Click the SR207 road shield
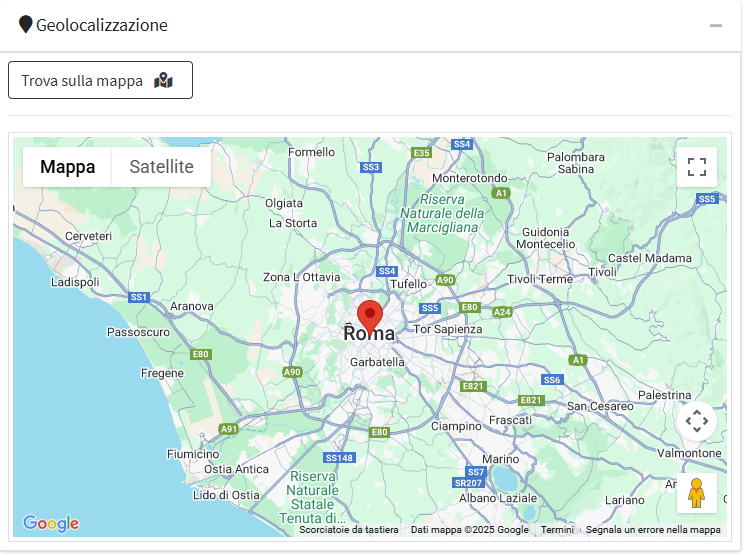749x556 pixels. (x=468, y=482)
